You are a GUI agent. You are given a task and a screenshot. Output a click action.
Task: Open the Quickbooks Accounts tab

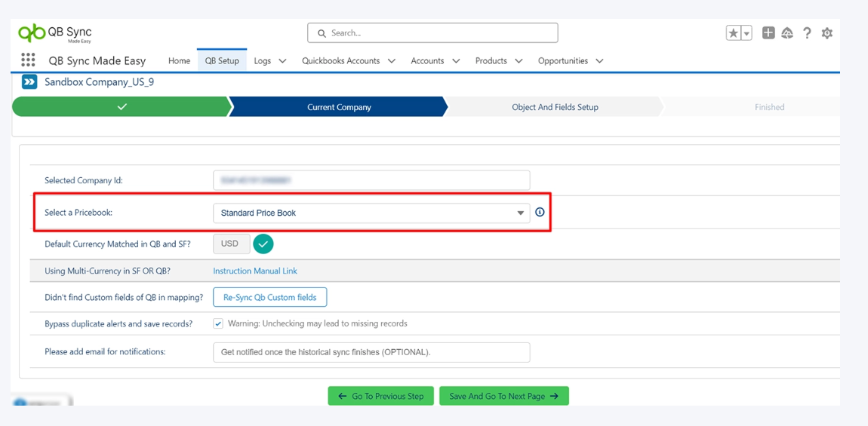click(341, 61)
